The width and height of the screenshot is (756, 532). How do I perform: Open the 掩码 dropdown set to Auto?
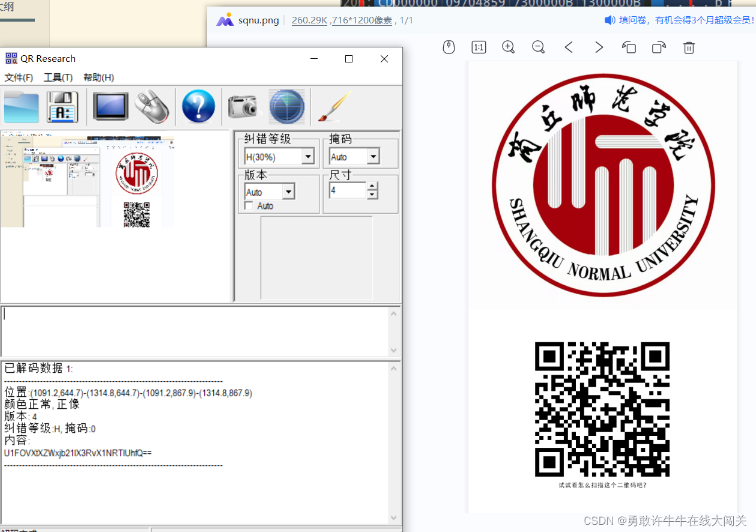[373, 156]
